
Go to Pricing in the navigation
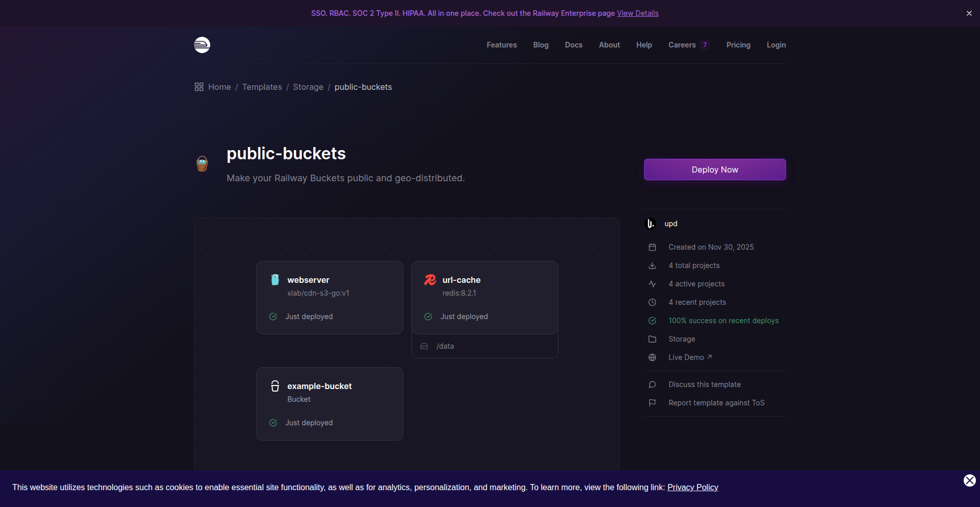738,45
